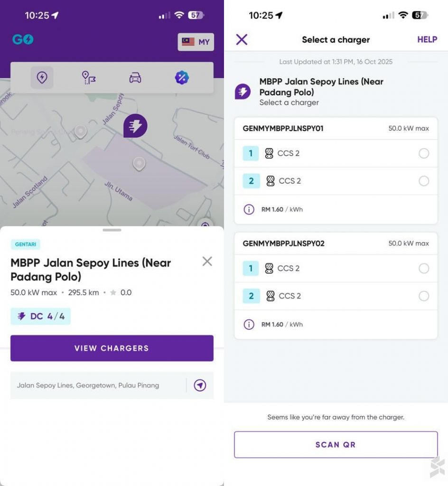Open the MY country selector
Image resolution: width=448 pixels, height=486 pixels.
(x=196, y=42)
